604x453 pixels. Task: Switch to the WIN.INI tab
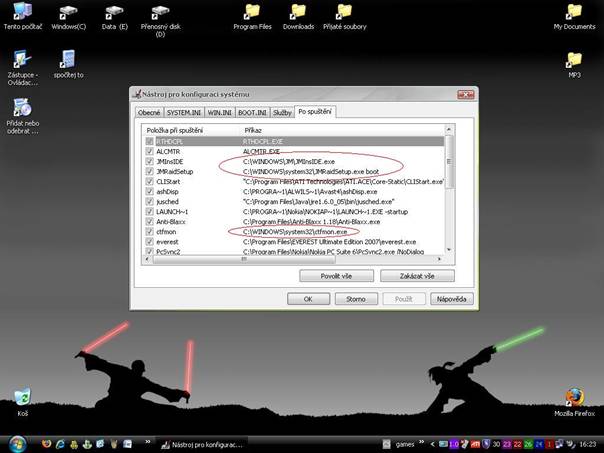tap(220, 112)
